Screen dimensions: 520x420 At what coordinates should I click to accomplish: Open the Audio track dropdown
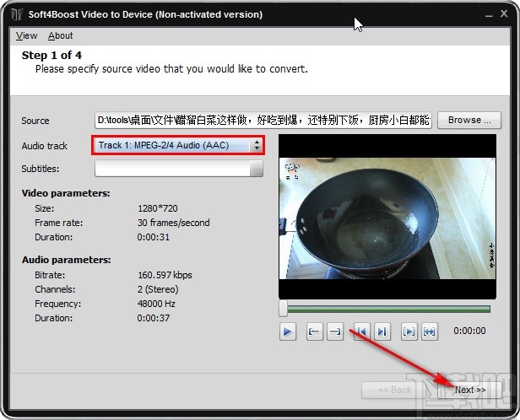pyautogui.click(x=178, y=145)
